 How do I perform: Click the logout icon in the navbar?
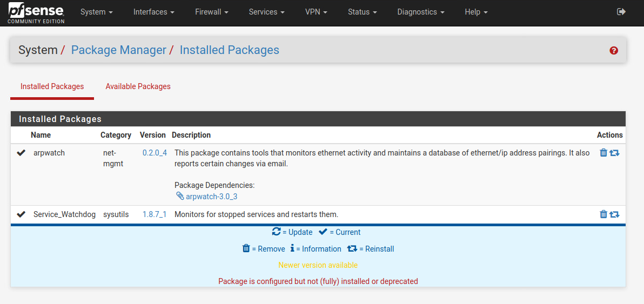[621, 12]
